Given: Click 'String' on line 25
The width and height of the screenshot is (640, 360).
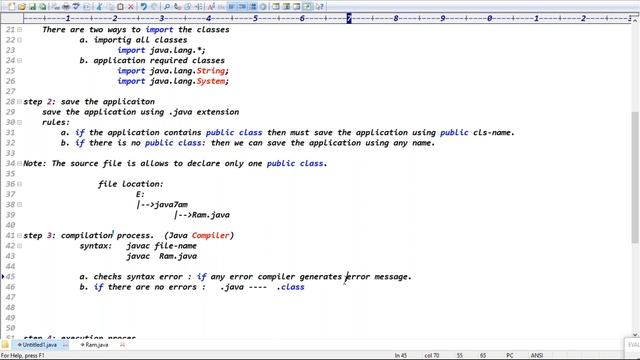Looking at the screenshot, I should [x=211, y=71].
